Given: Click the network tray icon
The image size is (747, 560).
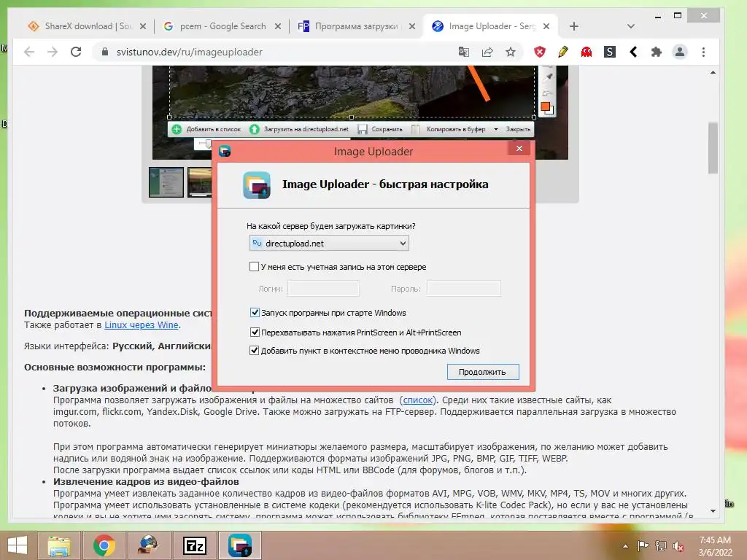Looking at the screenshot, I should (x=660, y=545).
